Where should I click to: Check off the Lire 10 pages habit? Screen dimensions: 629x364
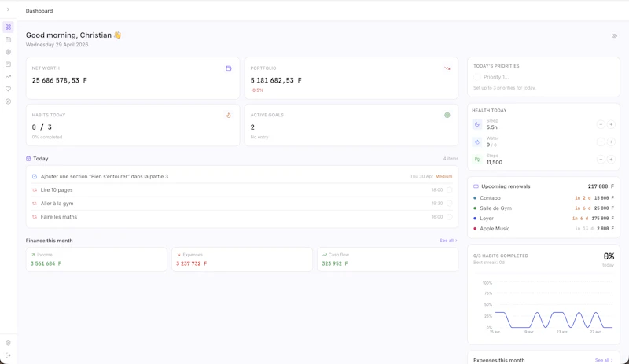pos(449,190)
